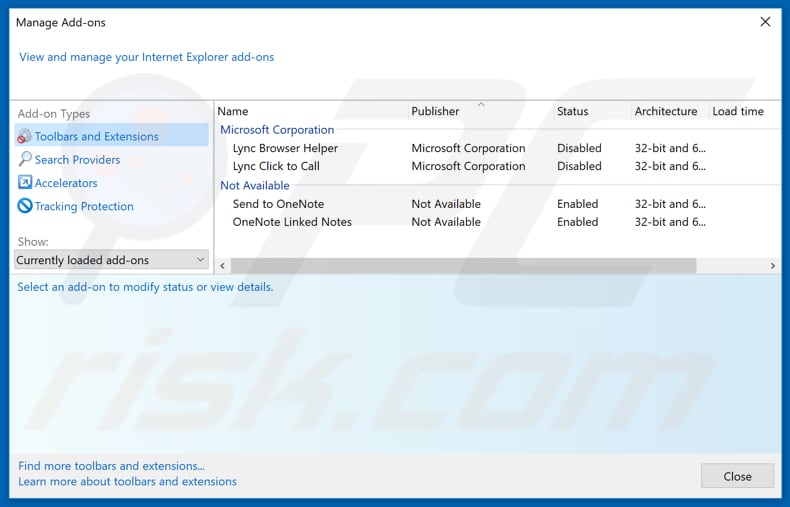The height and width of the screenshot is (507, 790).
Task: Click the Search Providers magnifier icon
Action: pos(25,159)
